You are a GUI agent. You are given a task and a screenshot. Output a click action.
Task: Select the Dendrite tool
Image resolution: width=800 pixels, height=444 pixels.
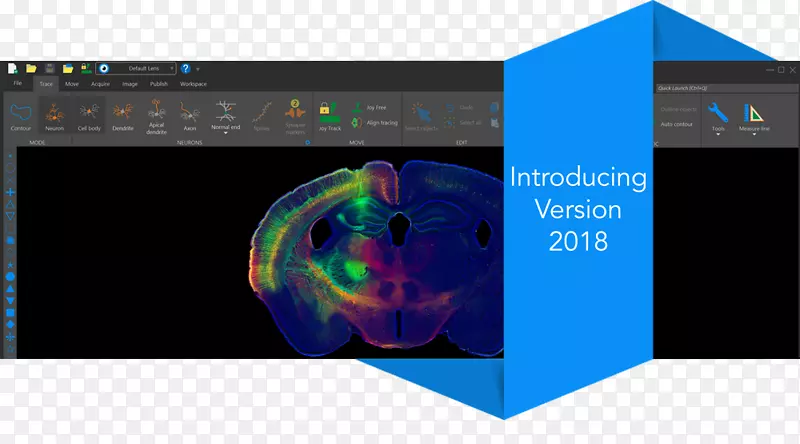[123, 116]
